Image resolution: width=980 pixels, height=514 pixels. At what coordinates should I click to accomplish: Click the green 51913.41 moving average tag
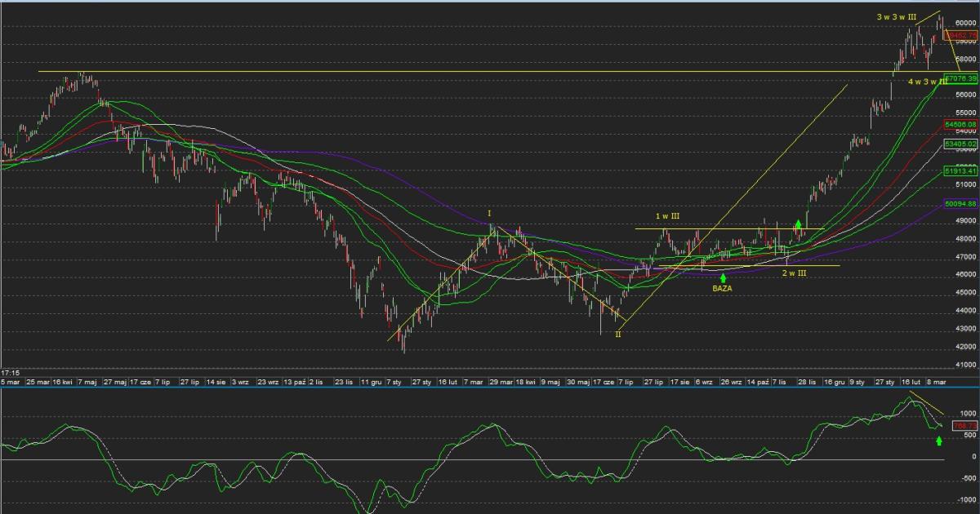[960, 172]
